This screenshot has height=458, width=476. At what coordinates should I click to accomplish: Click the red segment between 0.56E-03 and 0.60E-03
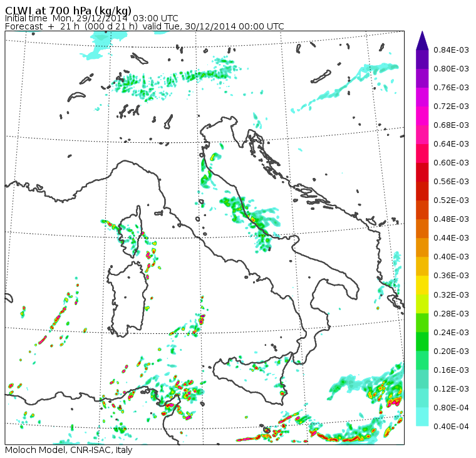tap(422, 172)
